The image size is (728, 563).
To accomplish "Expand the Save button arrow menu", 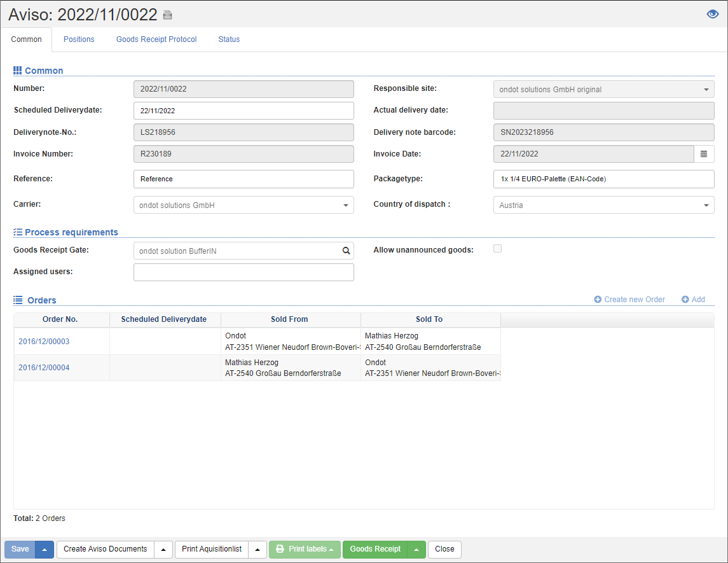I will point(45,550).
